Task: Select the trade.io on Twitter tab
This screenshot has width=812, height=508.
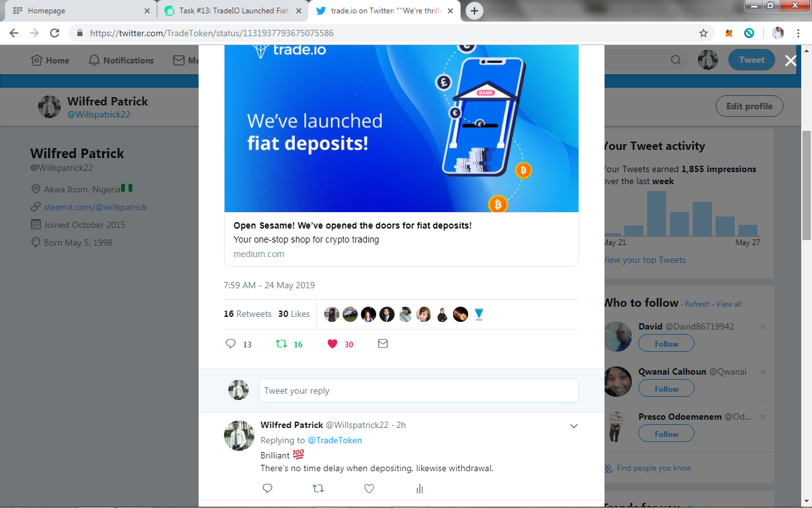Action: [384, 11]
